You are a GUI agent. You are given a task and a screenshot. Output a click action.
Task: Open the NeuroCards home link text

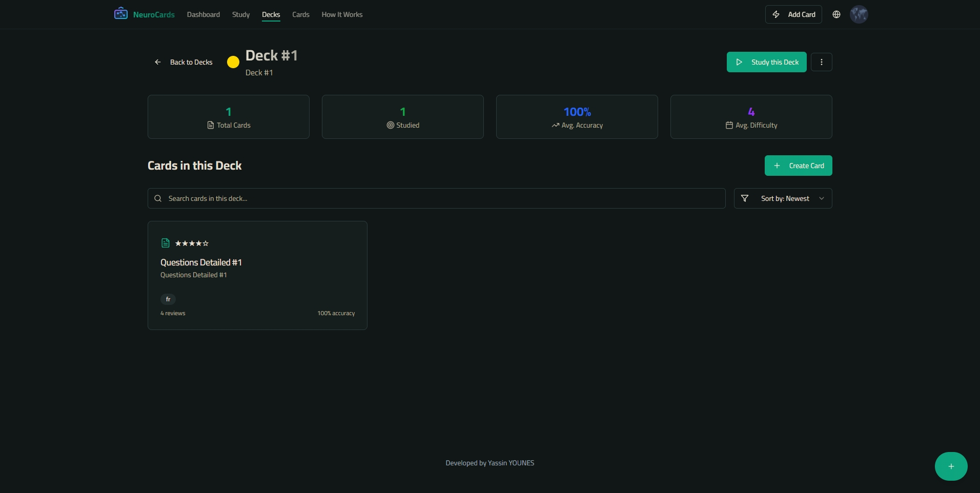pyautogui.click(x=154, y=14)
